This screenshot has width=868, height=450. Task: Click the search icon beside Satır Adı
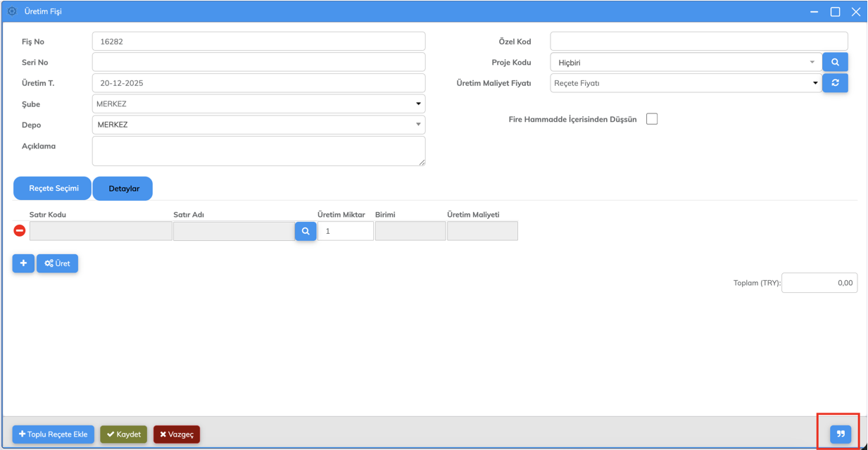(x=306, y=231)
